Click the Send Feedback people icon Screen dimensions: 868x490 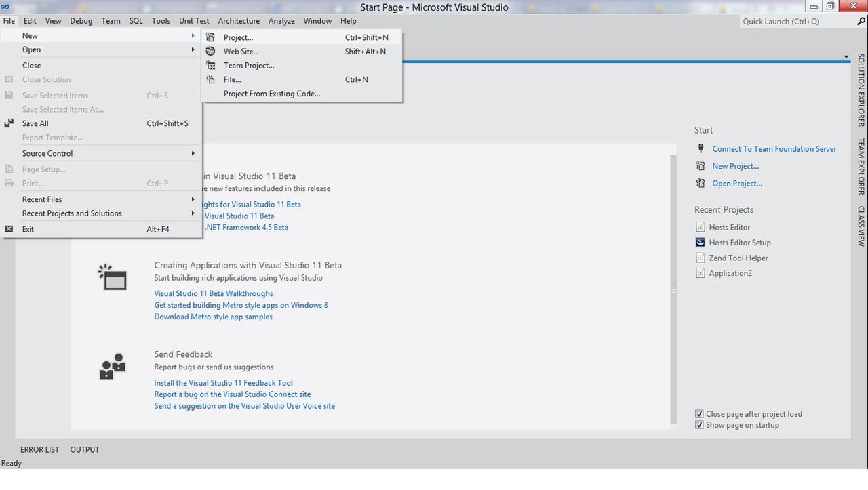(x=113, y=366)
